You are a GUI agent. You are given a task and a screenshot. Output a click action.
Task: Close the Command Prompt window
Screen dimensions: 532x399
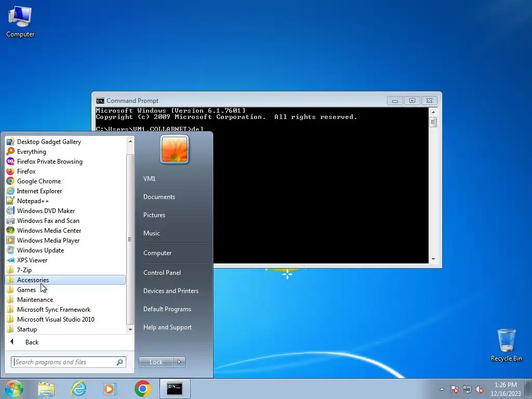pos(429,100)
